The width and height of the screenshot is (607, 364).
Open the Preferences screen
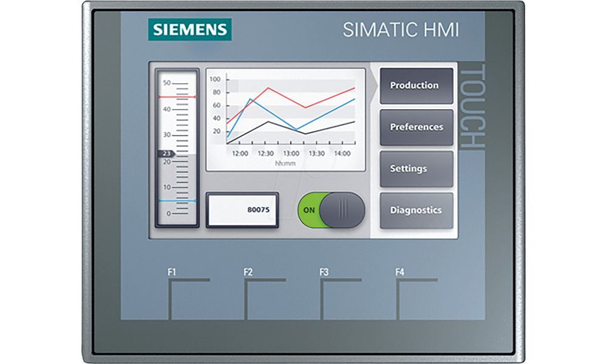click(x=416, y=127)
